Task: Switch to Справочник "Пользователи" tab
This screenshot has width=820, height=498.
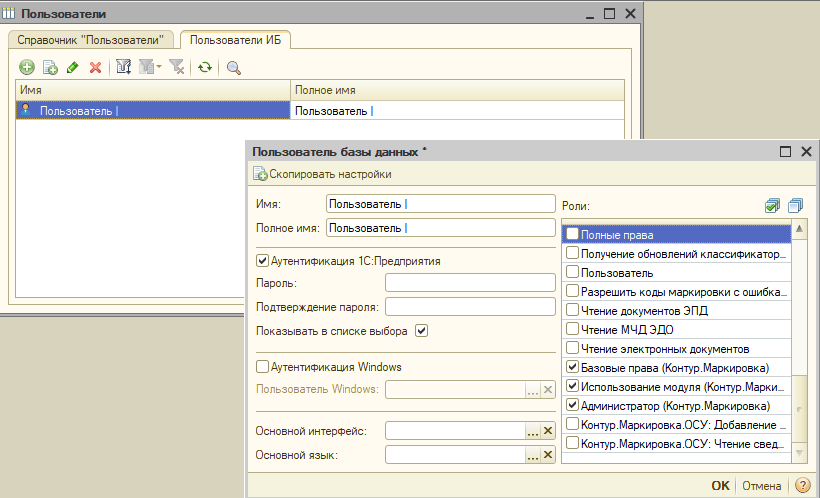Action: tap(91, 39)
